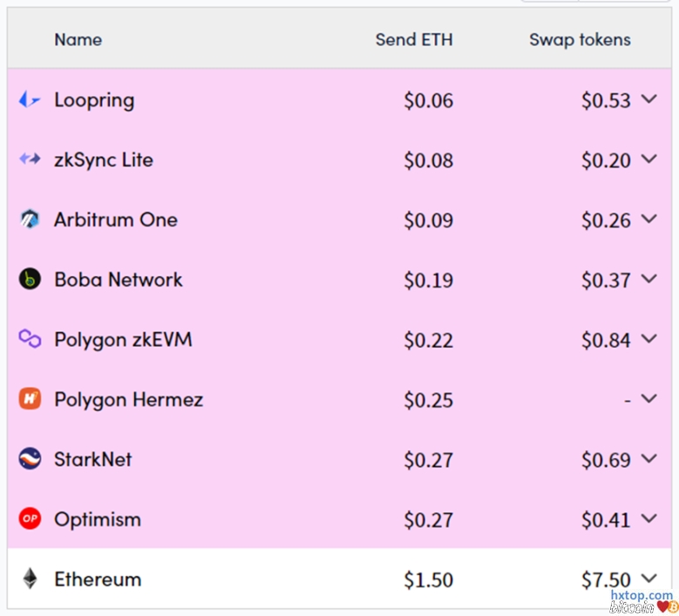
Task: Sort by the Send ETH column header
Action: 414,39
